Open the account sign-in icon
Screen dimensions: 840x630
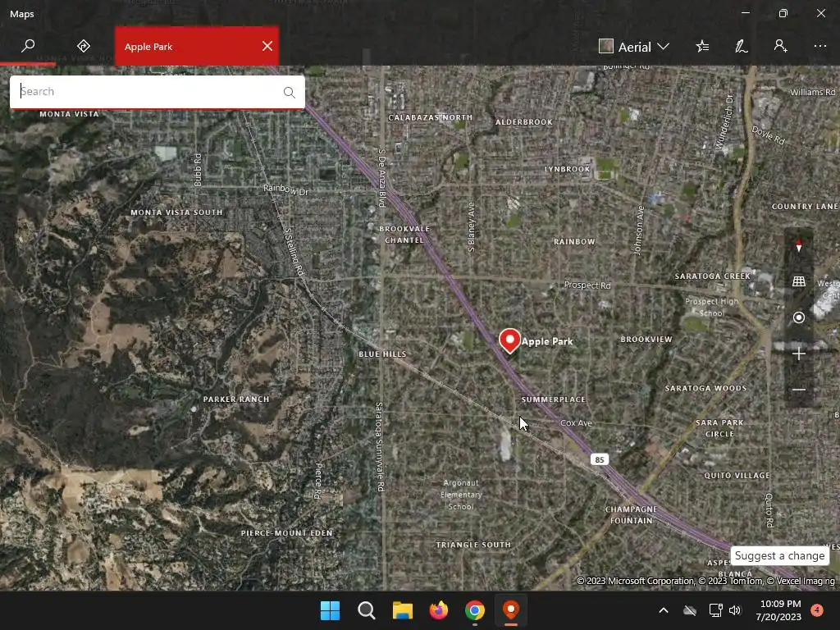[781, 46]
